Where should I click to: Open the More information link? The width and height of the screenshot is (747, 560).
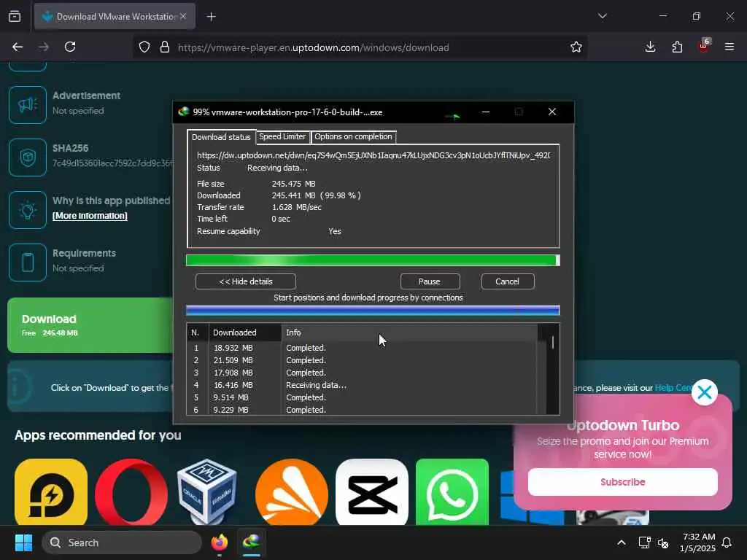click(90, 216)
